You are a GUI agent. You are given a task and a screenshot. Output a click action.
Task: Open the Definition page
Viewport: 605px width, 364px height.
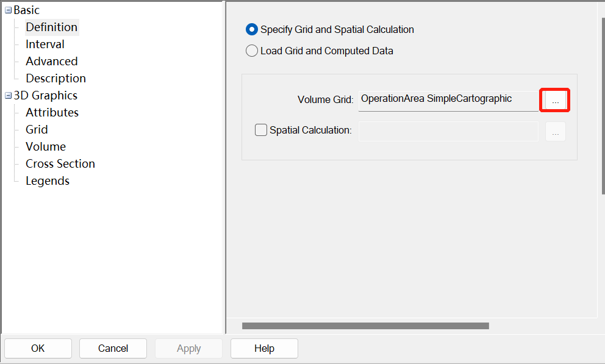point(51,27)
